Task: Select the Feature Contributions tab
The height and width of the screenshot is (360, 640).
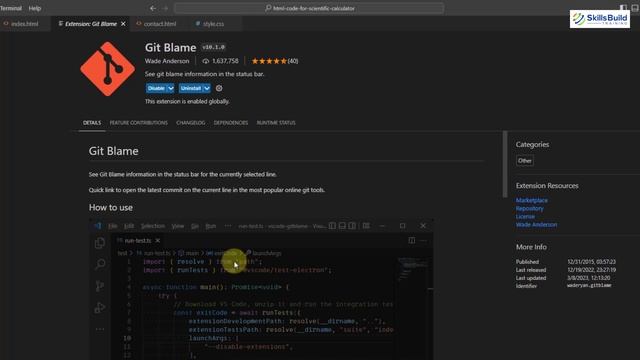Action: [139, 123]
